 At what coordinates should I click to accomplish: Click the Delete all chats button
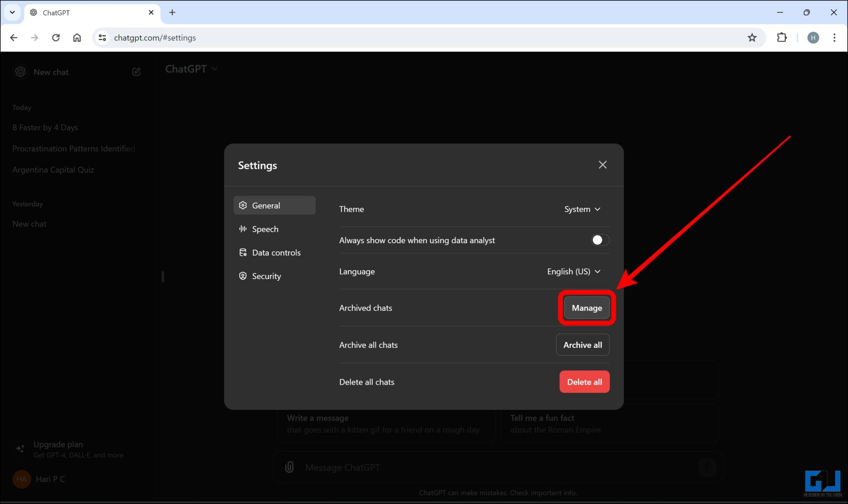click(x=584, y=381)
